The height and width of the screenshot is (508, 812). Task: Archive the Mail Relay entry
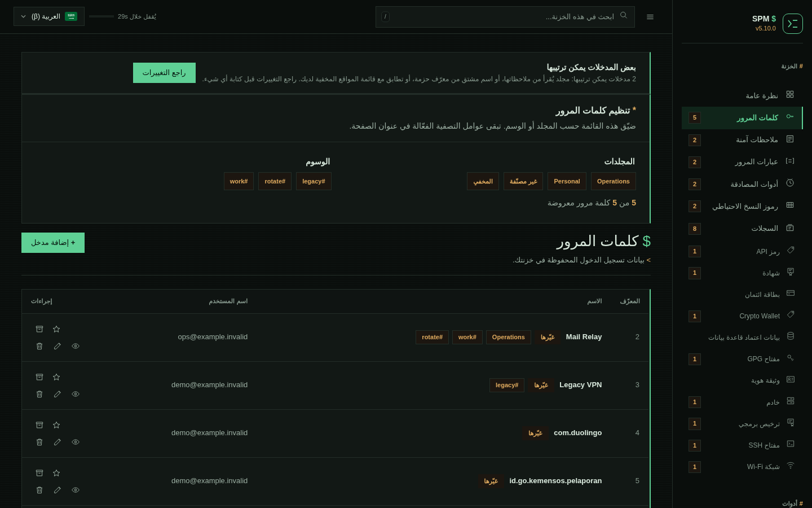point(39,329)
